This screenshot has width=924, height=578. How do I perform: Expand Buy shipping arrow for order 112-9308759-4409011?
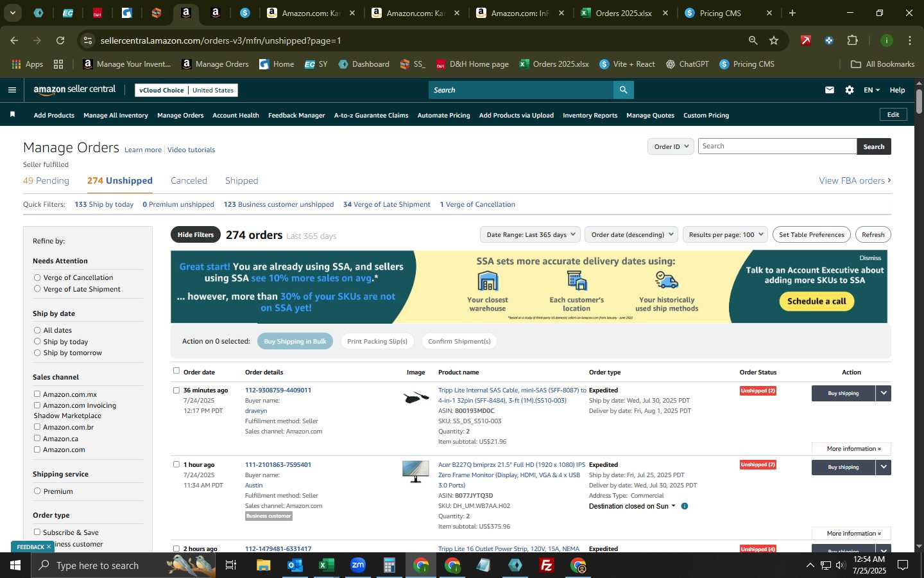[884, 393]
